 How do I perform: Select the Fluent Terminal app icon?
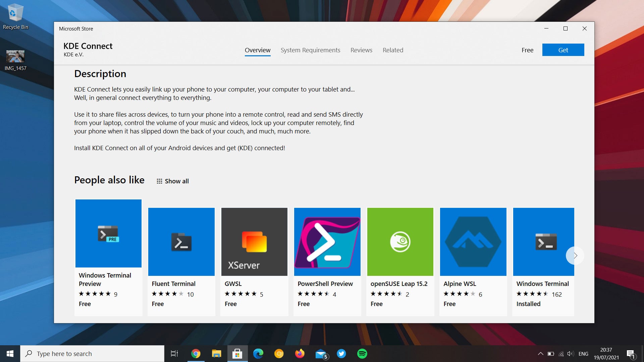pos(181,242)
